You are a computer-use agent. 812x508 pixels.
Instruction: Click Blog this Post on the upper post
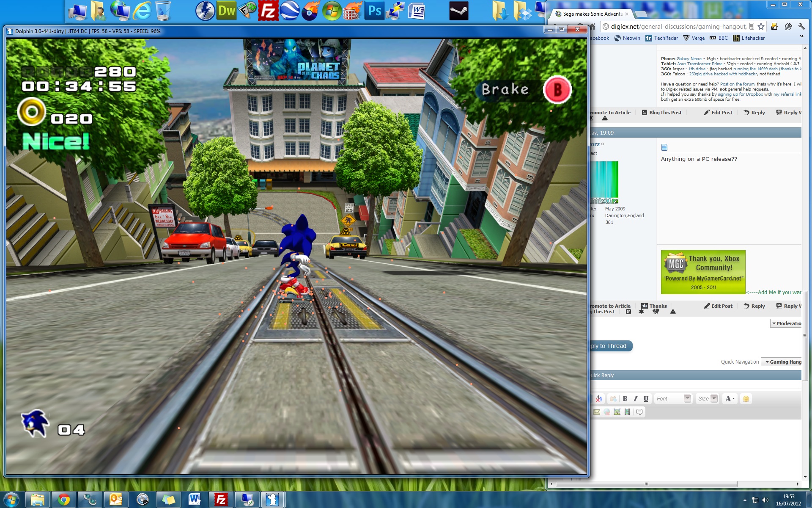[662, 112]
